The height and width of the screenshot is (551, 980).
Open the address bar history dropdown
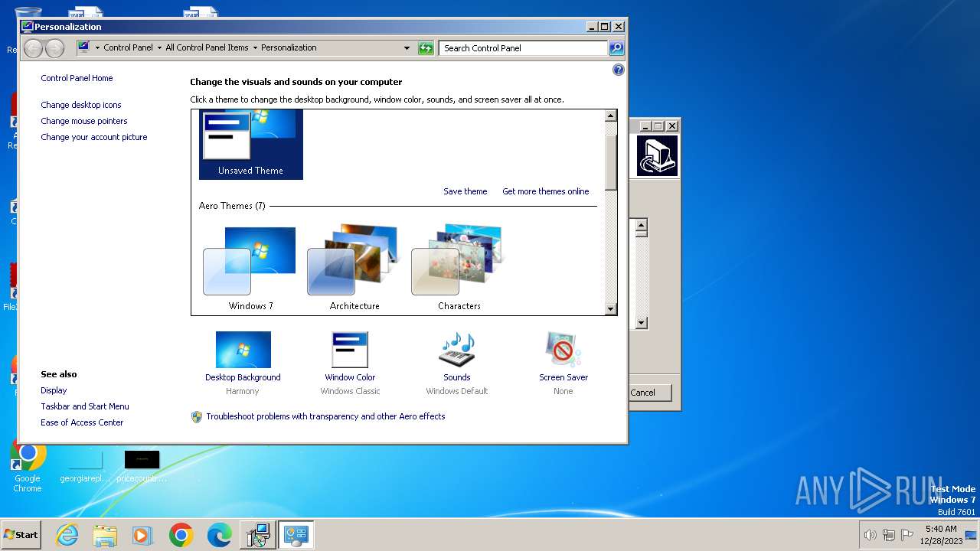click(x=407, y=48)
